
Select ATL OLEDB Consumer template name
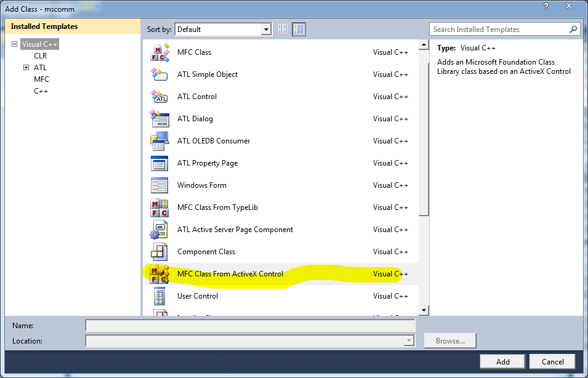[x=214, y=140]
